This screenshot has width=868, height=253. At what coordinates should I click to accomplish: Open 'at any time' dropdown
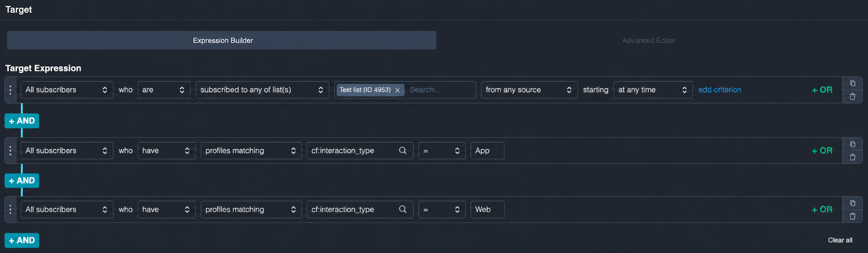tap(653, 90)
